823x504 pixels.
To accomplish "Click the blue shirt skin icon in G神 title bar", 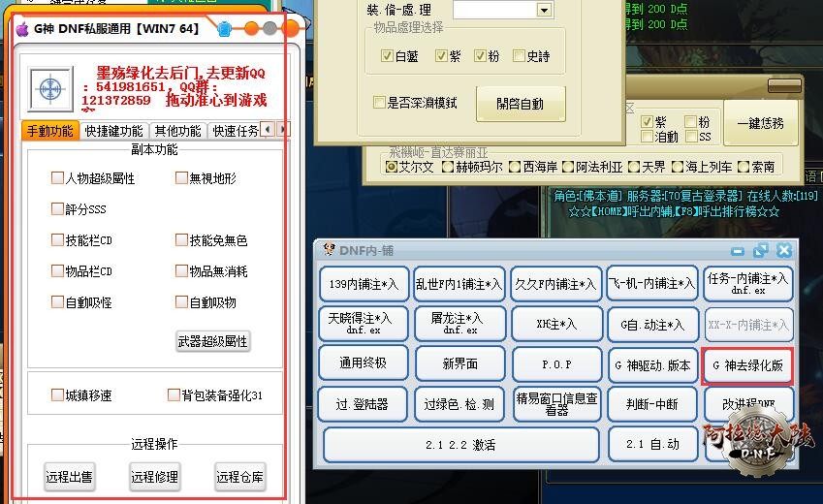I will click(224, 28).
